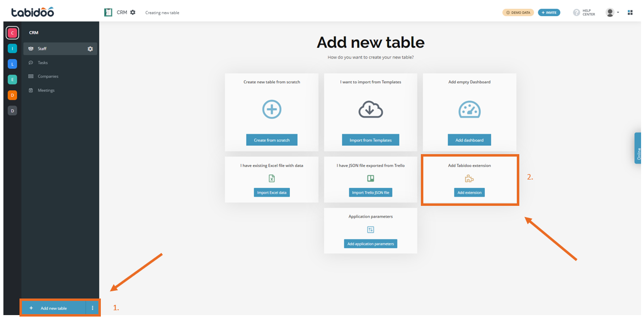Click the Trello board icon

click(x=370, y=179)
